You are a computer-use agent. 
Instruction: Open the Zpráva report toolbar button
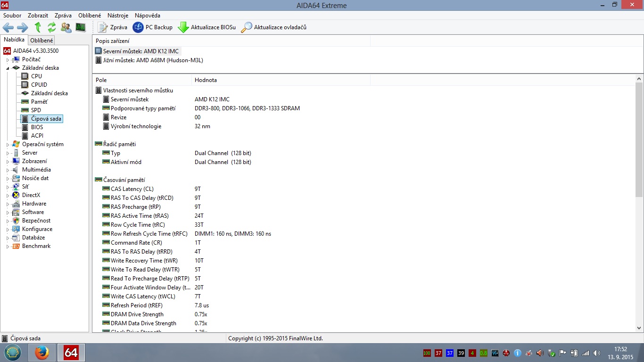(112, 27)
